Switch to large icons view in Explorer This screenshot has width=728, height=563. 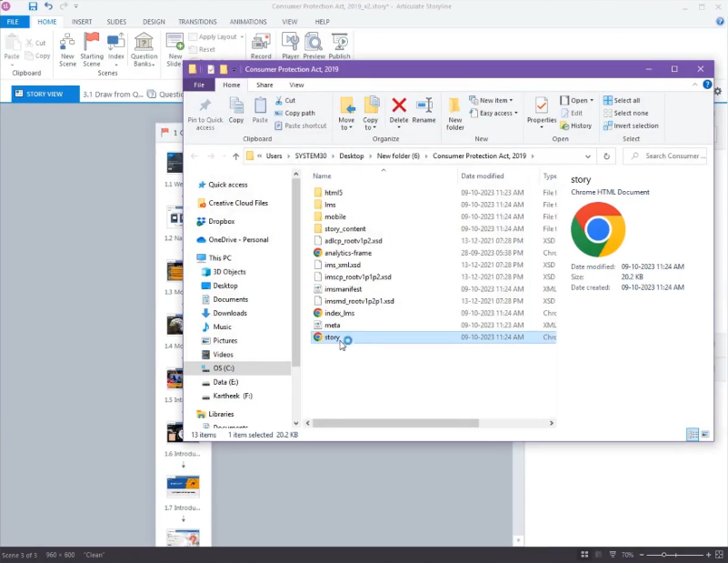[705, 435]
